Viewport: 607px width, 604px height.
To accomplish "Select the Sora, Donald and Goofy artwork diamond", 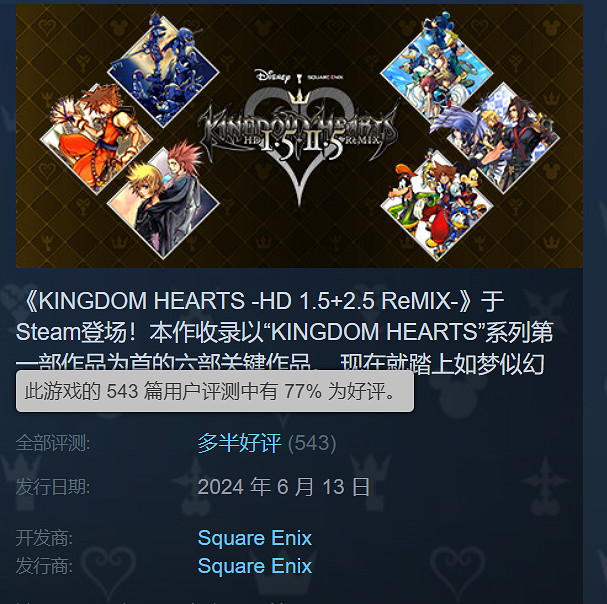I will pyautogui.click(x=437, y=205).
